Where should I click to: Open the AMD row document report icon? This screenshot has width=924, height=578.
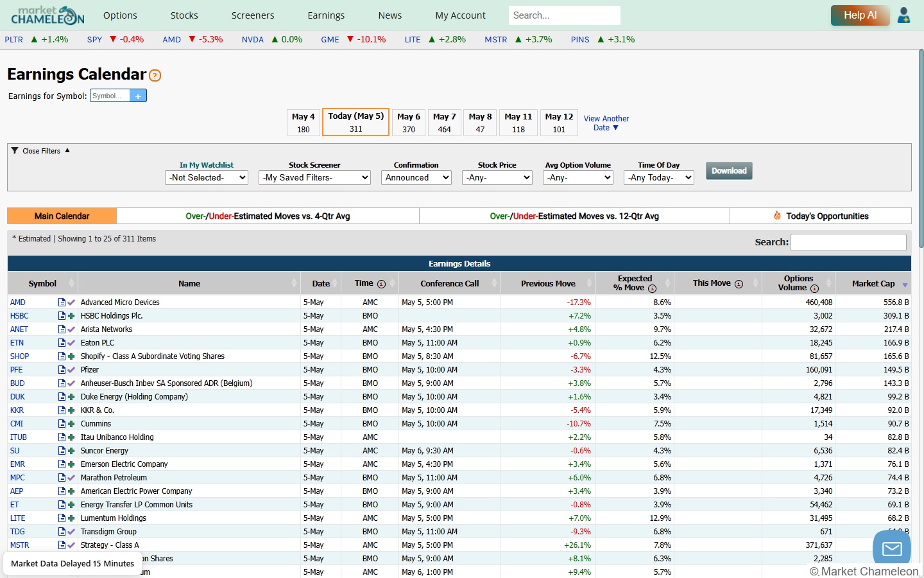[62, 302]
